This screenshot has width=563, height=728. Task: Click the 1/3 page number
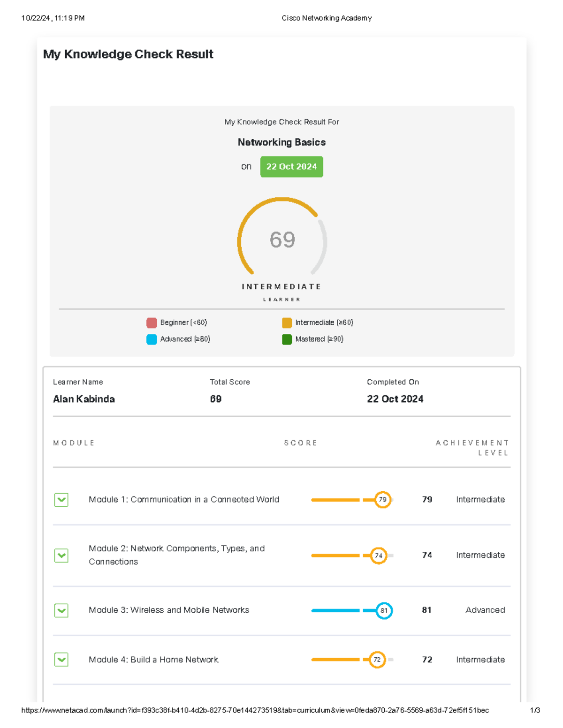(535, 710)
